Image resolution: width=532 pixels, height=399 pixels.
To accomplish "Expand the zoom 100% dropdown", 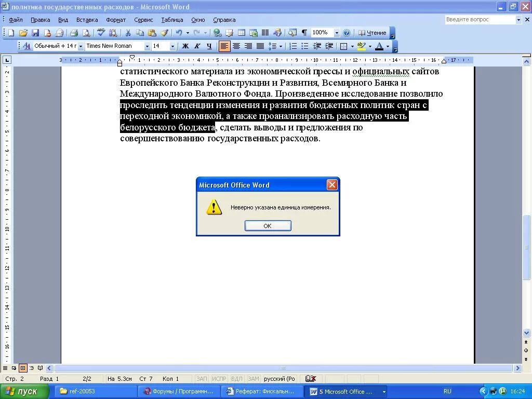I will [337, 33].
